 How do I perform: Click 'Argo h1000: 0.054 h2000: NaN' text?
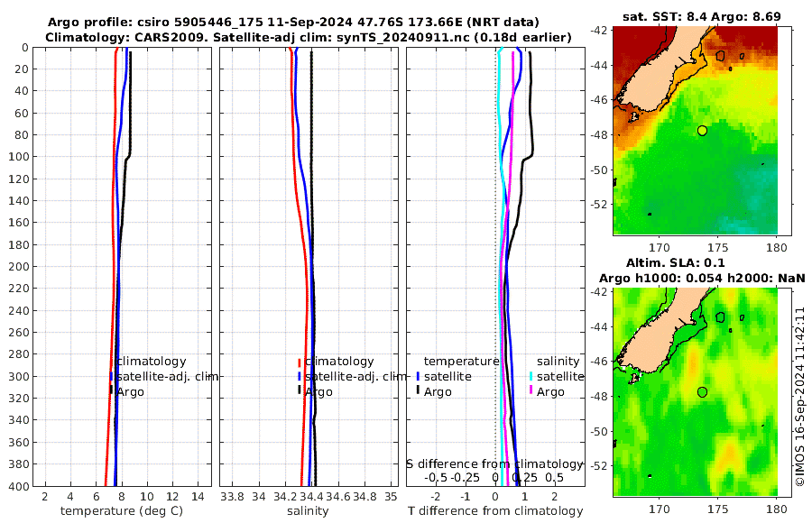[702, 278]
